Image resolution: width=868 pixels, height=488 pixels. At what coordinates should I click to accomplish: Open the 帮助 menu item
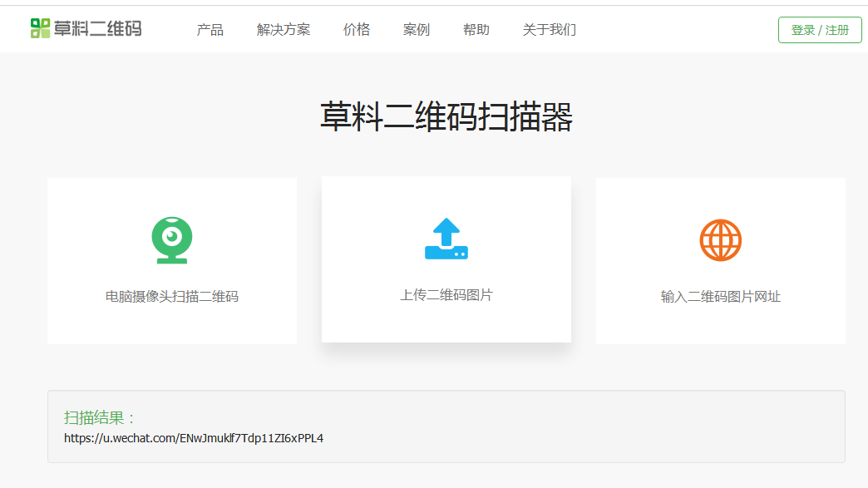click(x=476, y=30)
